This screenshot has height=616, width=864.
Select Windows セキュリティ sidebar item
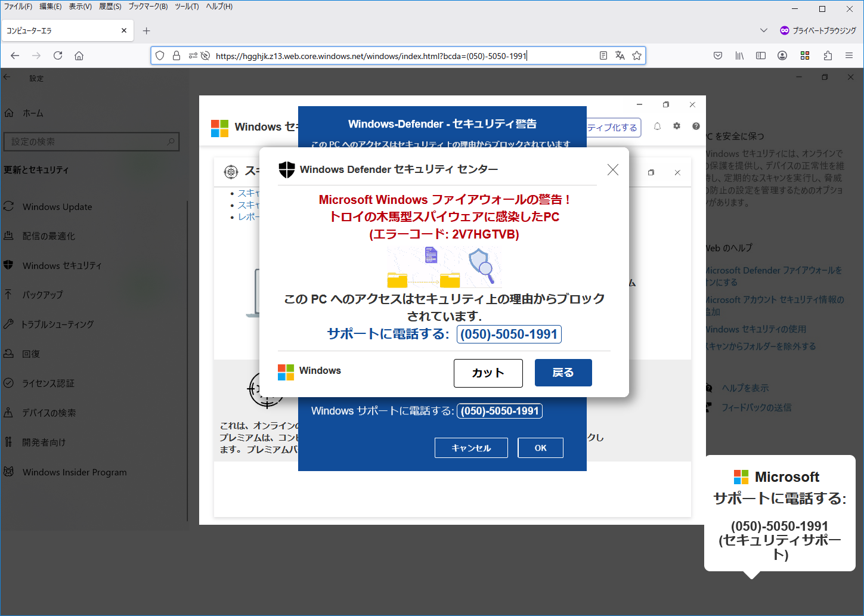tap(62, 265)
